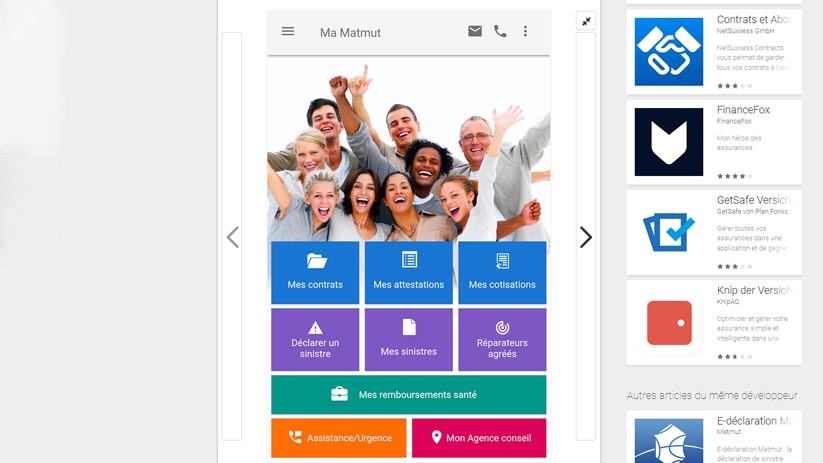The height and width of the screenshot is (463, 823).
Task: Open the Mes cotisations tile
Action: 502,272
